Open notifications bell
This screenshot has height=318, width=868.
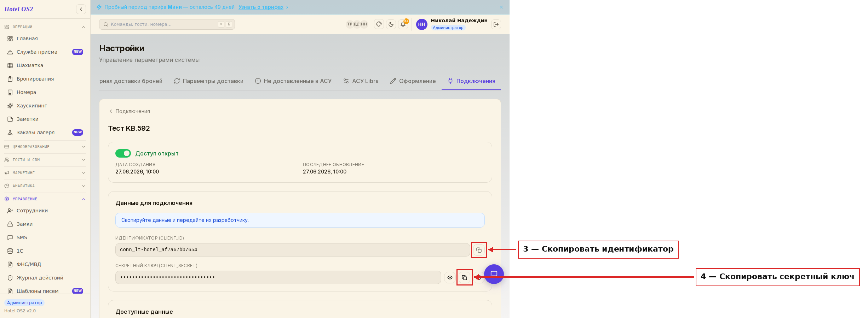(x=403, y=24)
